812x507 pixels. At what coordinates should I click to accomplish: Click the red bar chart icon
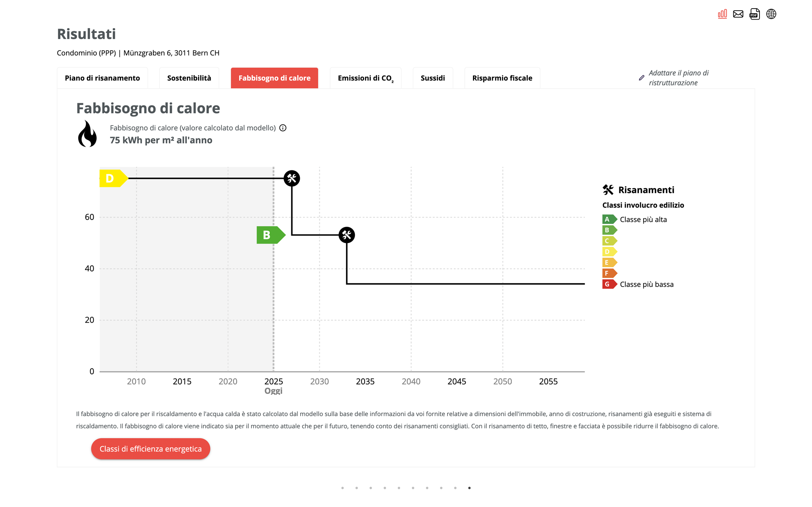(x=722, y=14)
